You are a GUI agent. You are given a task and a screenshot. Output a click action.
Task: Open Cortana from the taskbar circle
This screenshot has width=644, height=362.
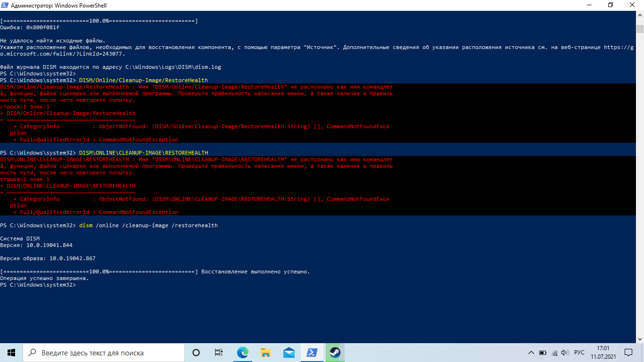pos(196,353)
